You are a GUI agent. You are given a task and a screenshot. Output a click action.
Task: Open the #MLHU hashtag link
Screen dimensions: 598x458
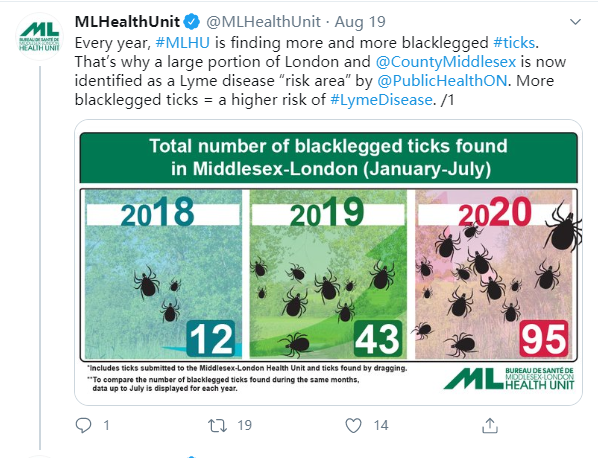(x=182, y=43)
